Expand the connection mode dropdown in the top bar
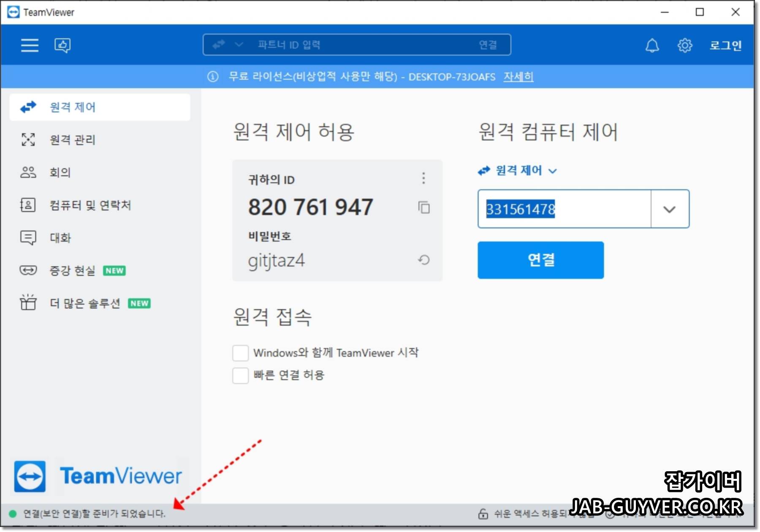This screenshot has height=532, width=760. coord(239,44)
